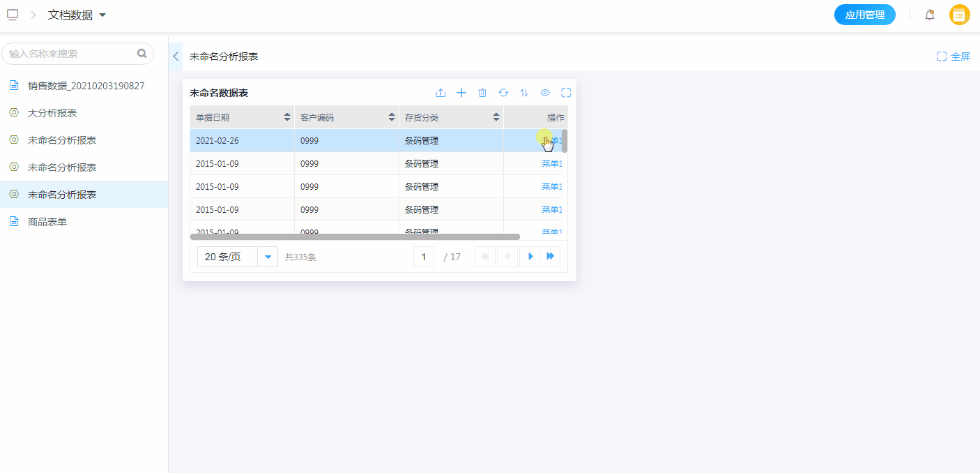Click the export/upload icon in table toolbar

pos(441,93)
